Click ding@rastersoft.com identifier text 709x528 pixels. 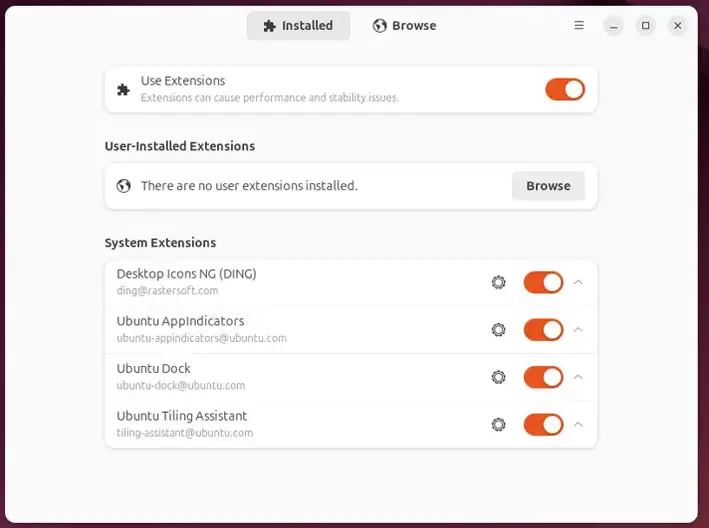click(x=167, y=291)
